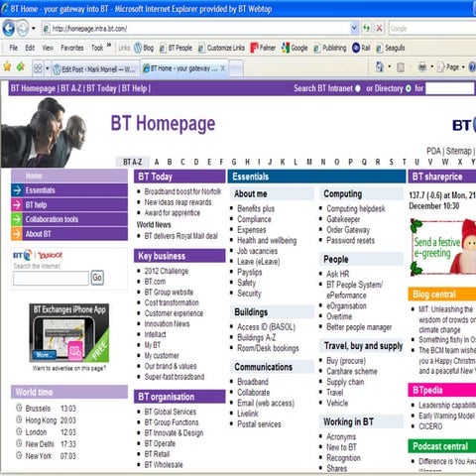Open the Sitemap link
476x476 pixels.
(x=458, y=151)
